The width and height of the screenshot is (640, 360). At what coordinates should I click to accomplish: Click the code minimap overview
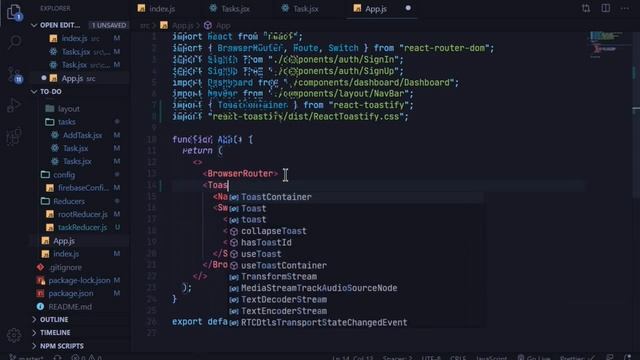point(608,45)
